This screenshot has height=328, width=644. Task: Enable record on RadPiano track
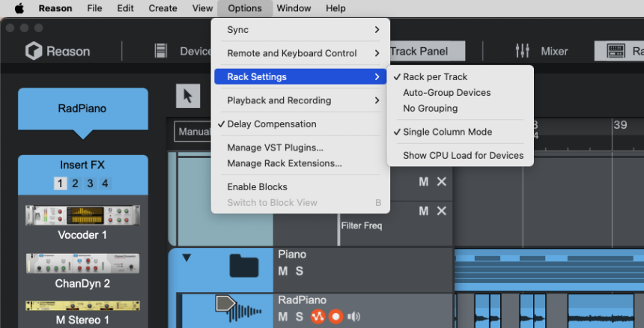click(x=336, y=317)
